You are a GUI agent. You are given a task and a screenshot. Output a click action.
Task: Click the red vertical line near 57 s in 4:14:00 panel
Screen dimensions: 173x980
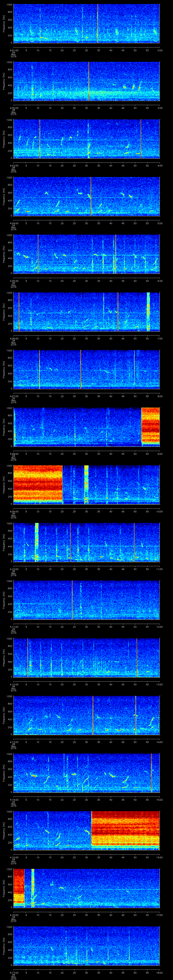pos(151,773)
